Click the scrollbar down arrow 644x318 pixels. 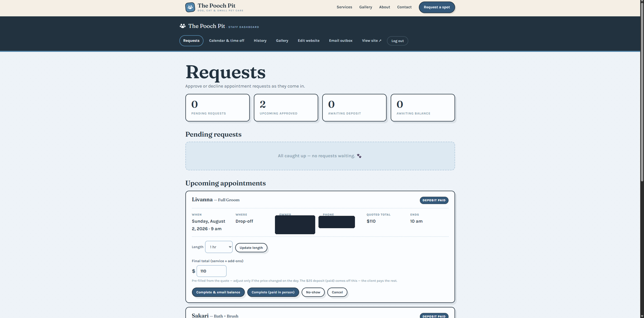642,316
